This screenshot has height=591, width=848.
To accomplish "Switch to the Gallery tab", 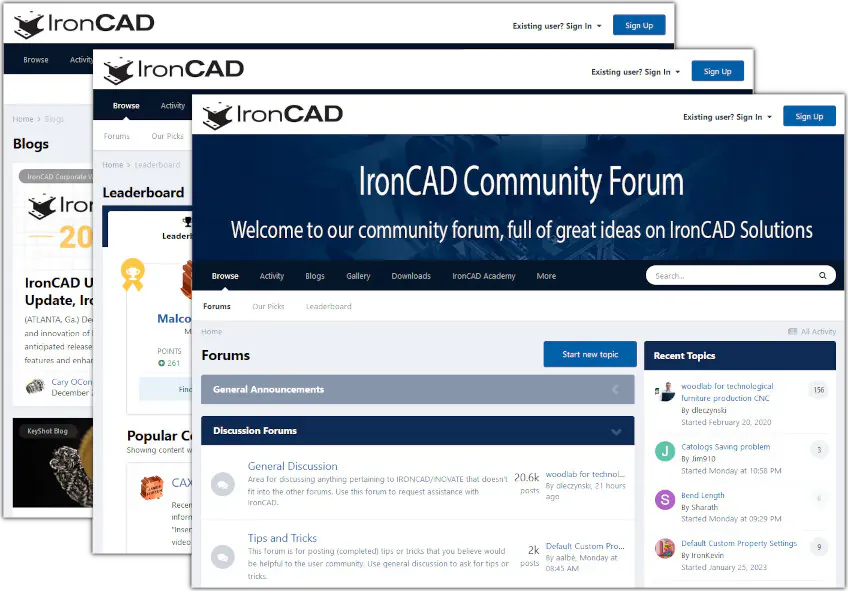I will point(356,276).
